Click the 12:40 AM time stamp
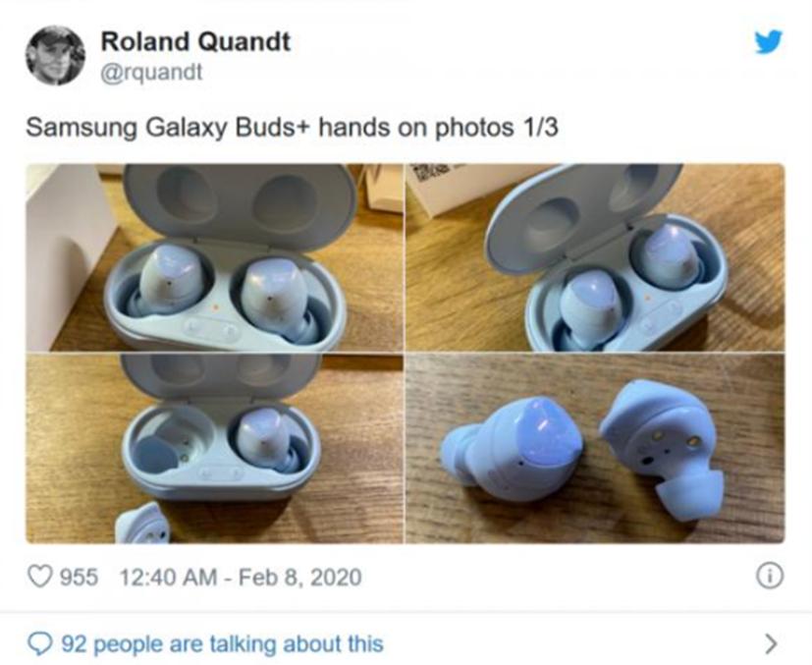812x665 pixels. [x=168, y=577]
